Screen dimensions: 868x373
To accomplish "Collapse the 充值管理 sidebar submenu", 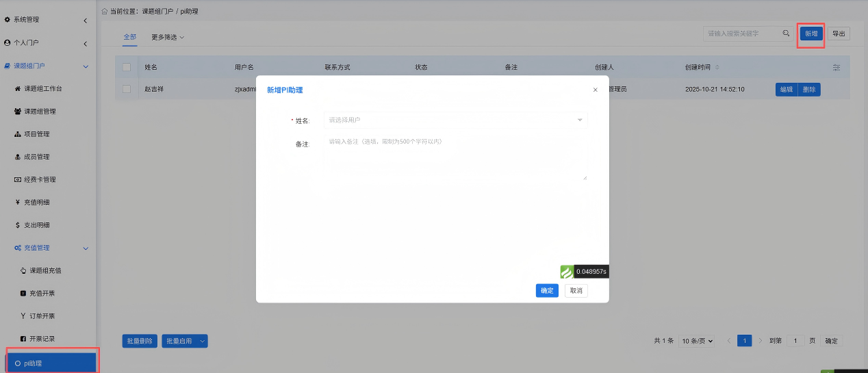I will (85, 248).
